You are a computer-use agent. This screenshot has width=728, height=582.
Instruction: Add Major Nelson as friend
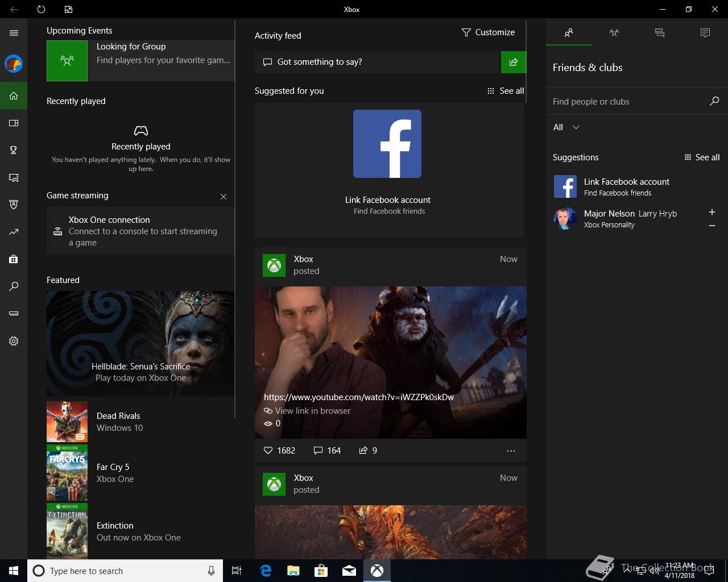[712, 212]
